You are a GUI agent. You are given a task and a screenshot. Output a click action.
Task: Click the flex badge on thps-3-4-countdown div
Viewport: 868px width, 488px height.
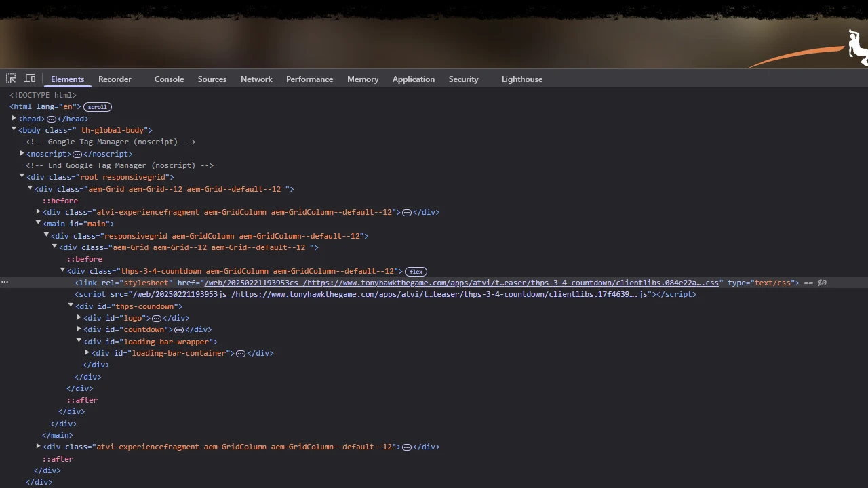pos(416,271)
